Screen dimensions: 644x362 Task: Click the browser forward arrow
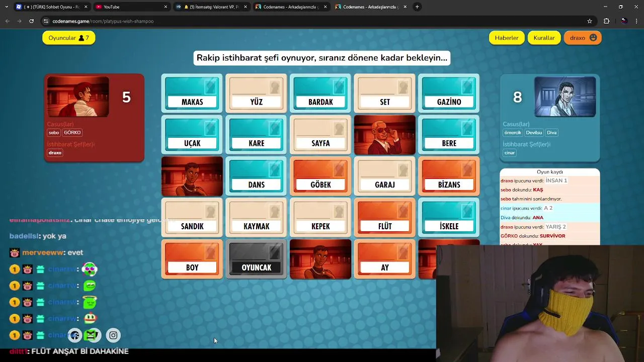point(19,21)
